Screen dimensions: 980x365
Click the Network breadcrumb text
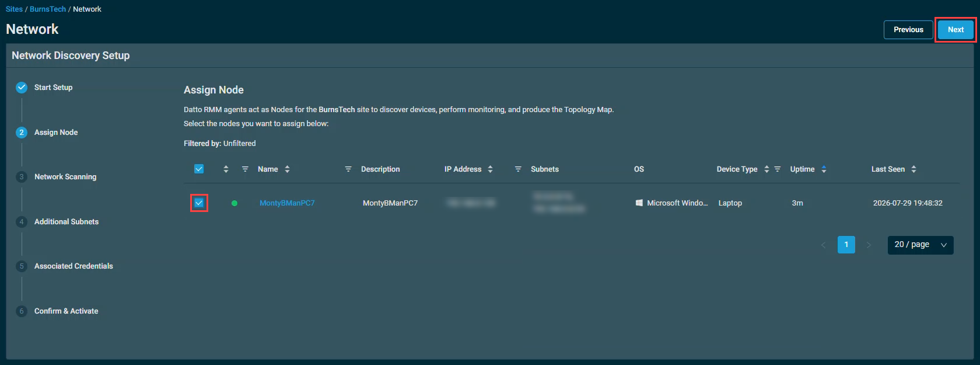[x=87, y=9]
